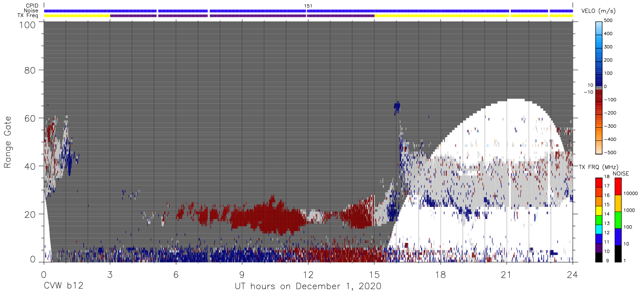Click the yellow swatch in TX FRQ legend

599,211
